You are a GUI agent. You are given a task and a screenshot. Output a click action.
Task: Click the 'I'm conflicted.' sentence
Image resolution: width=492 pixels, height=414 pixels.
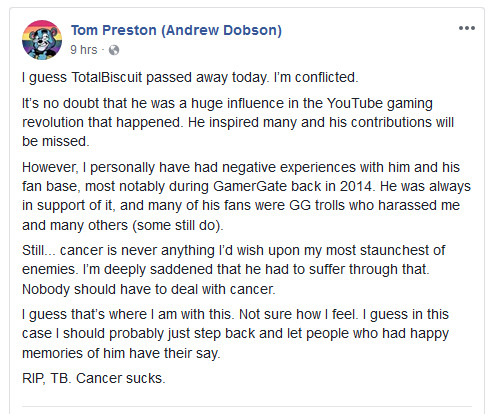[316, 77]
